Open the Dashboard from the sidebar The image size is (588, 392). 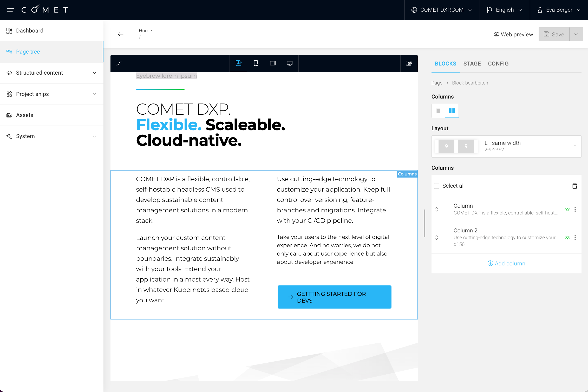coord(52,31)
